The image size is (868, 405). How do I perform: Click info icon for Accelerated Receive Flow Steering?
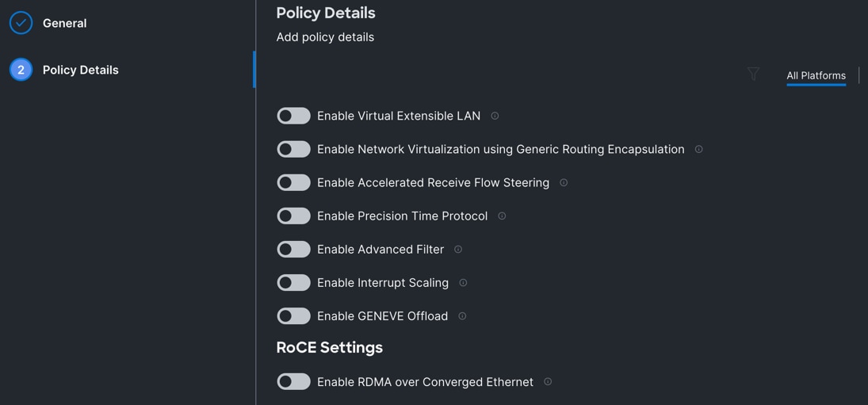pyautogui.click(x=564, y=182)
